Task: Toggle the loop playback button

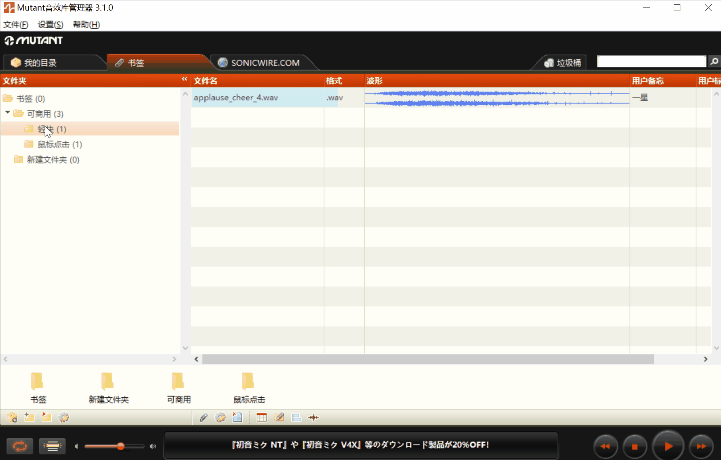Action: click(20, 446)
